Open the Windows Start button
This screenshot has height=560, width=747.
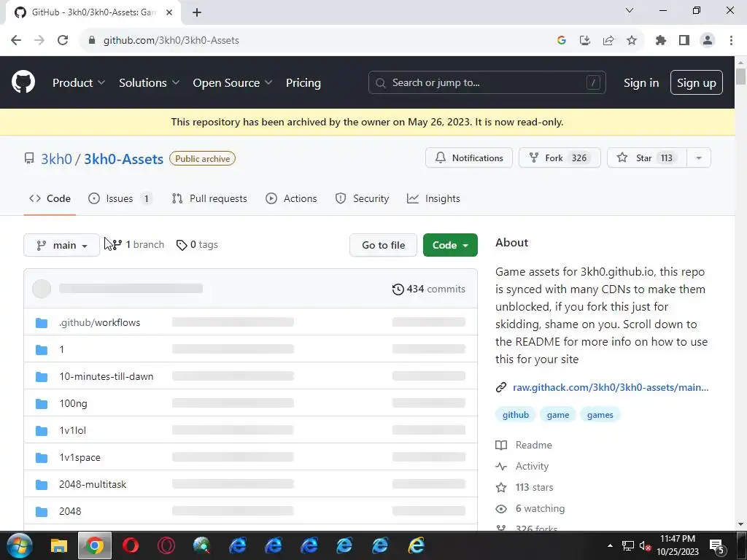tap(19, 545)
